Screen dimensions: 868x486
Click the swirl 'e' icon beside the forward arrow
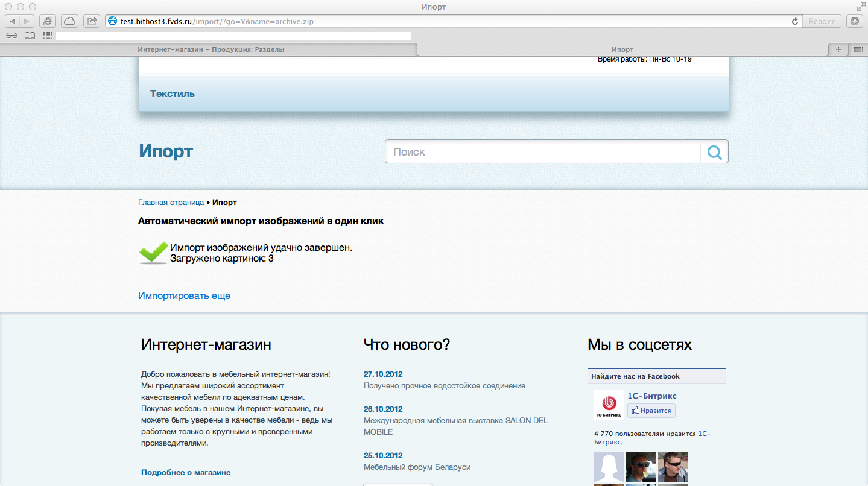point(47,21)
